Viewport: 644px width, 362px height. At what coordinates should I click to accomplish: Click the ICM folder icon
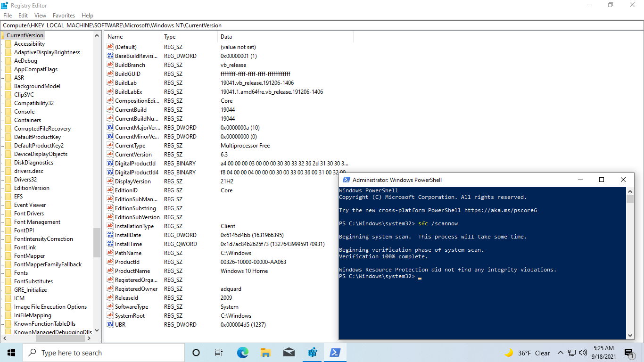click(8, 298)
